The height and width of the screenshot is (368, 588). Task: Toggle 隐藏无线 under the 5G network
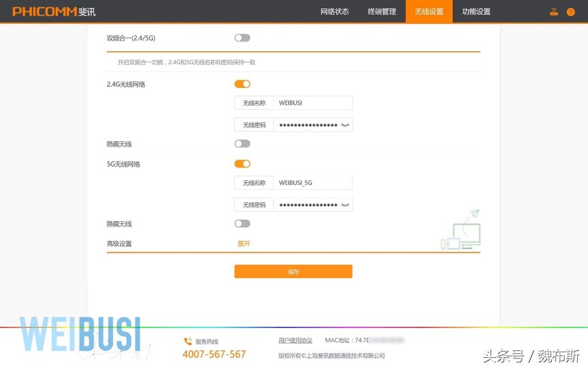click(242, 224)
